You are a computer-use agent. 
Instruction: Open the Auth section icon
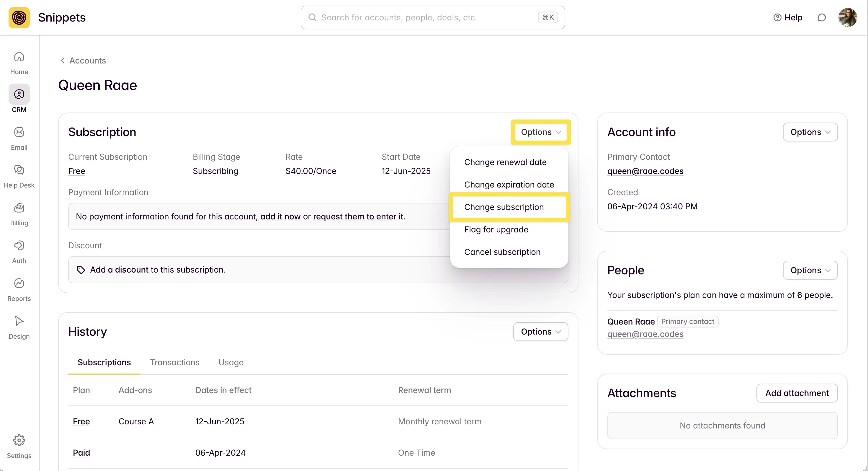[x=19, y=246]
